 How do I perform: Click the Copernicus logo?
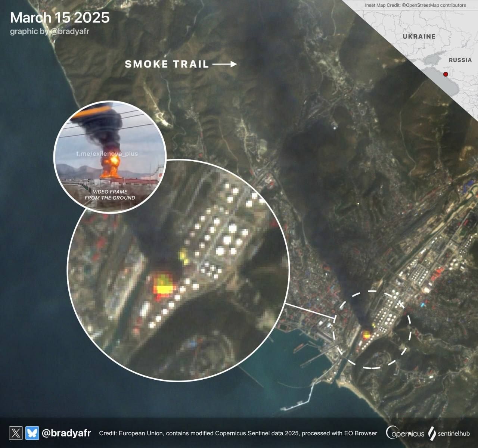tap(405, 433)
